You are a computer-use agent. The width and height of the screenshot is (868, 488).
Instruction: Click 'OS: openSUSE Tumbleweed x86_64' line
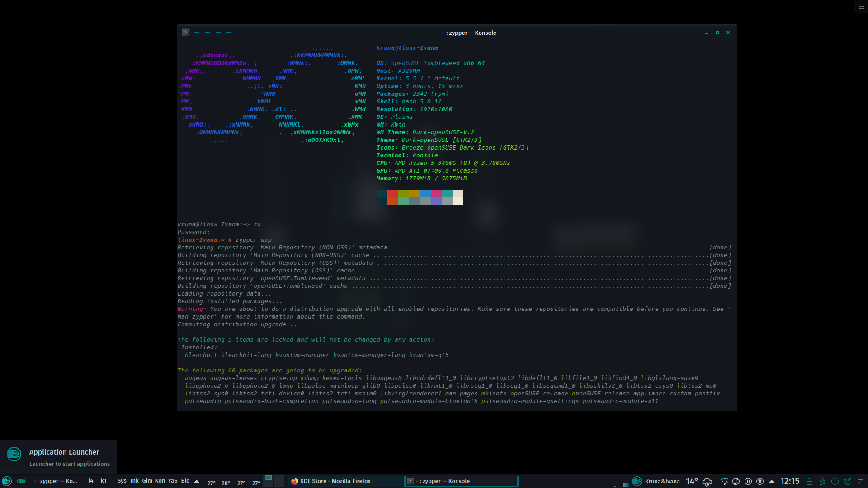430,63
